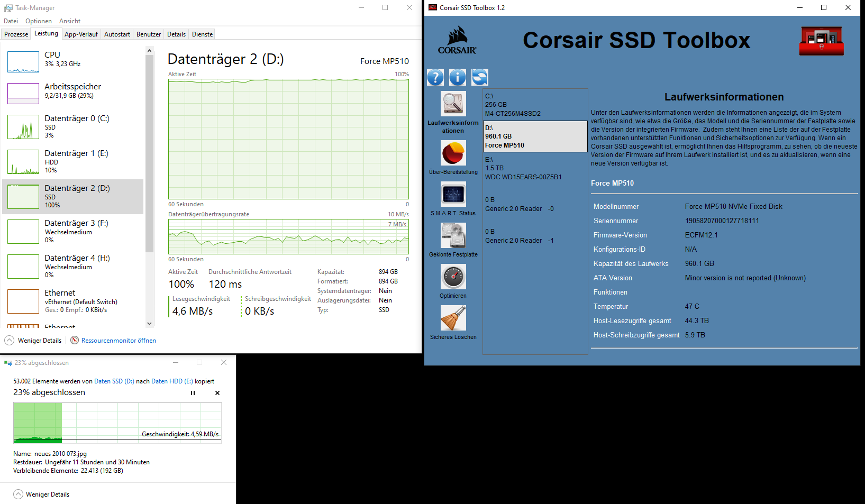Viewport: 865px width, 504px height.
Task: Click the Lesegeschwindigkeit value 4,6 MB/s
Action: click(x=193, y=311)
